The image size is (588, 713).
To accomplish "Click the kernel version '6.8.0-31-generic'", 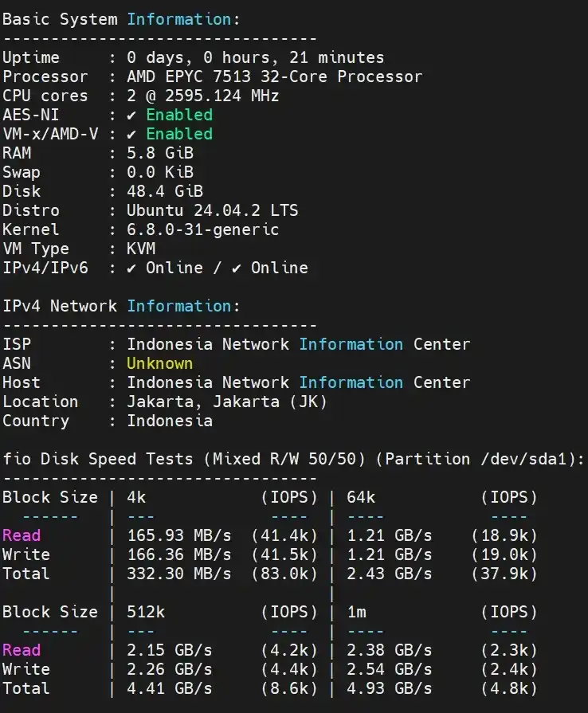I will [x=203, y=229].
